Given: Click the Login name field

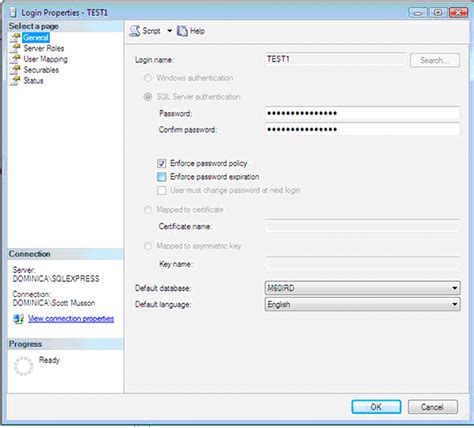Looking at the screenshot, I should (x=335, y=59).
